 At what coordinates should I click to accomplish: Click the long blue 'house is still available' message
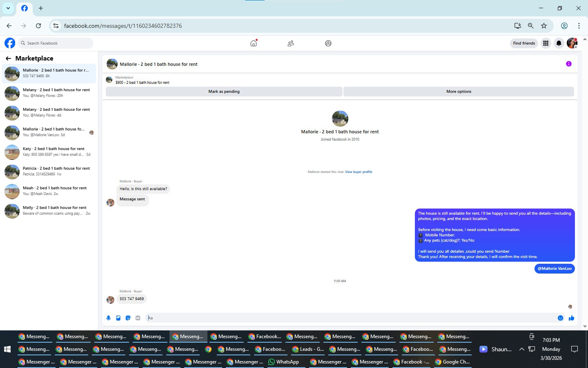tap(494, 235)
